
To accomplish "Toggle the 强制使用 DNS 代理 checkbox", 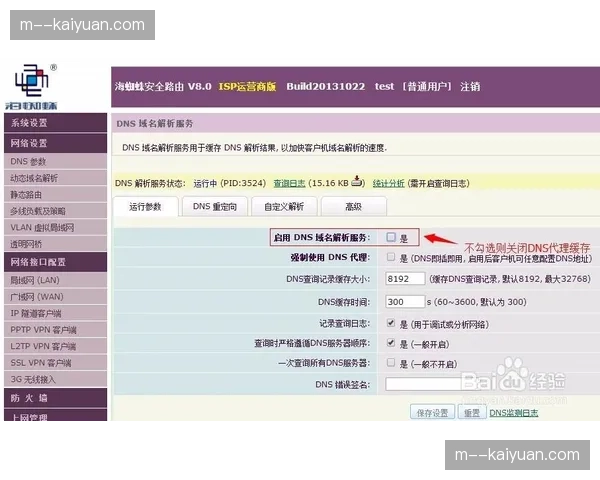I will (x=391, y=257).
